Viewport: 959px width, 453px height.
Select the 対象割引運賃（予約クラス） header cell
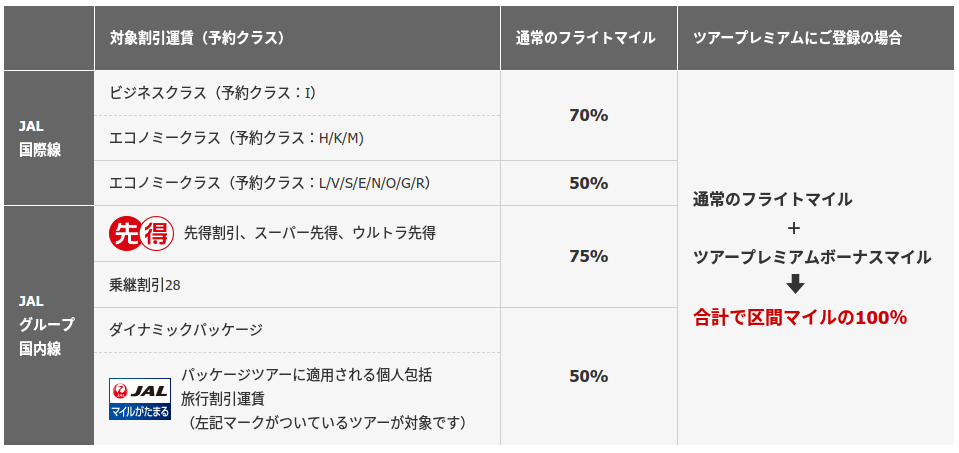pyautogui.click(x=297, y=38)
